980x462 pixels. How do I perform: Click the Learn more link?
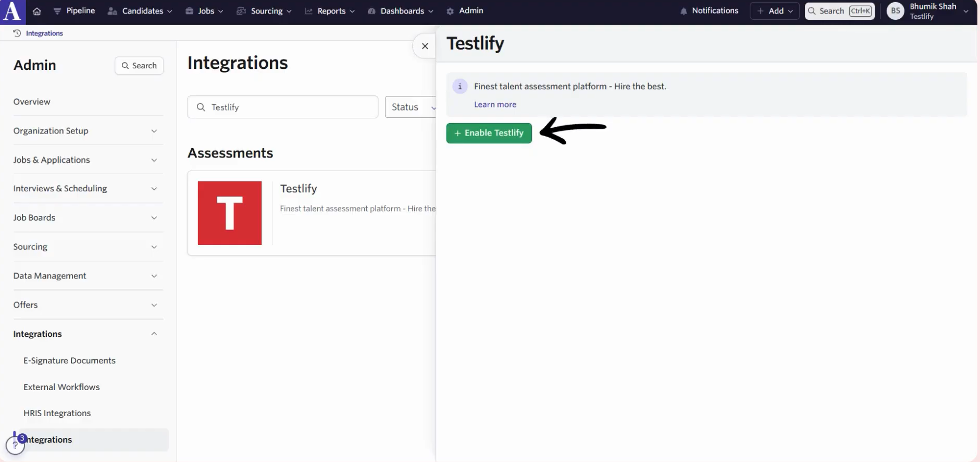tap(495, 105)
